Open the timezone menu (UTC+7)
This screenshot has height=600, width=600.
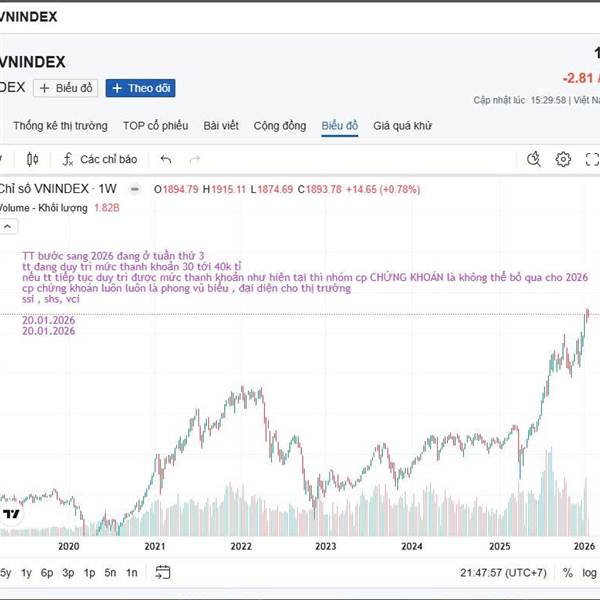click(502, 573)
